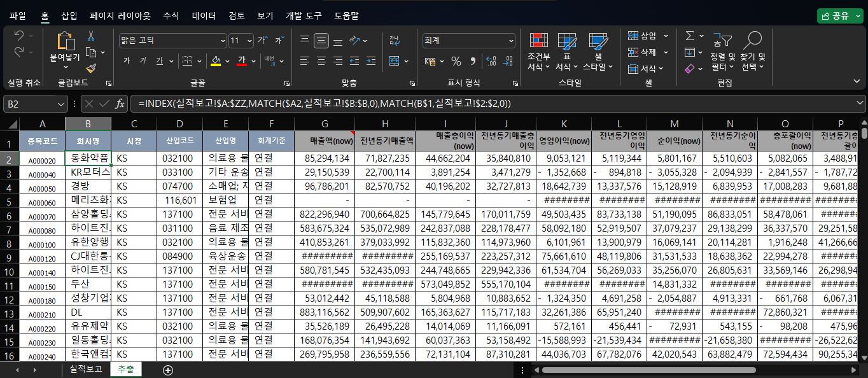The width and height of the screenshot is (868, 378).
Task: Open the 맑은 고딕 font name dropdown
Action: [222, 40]
